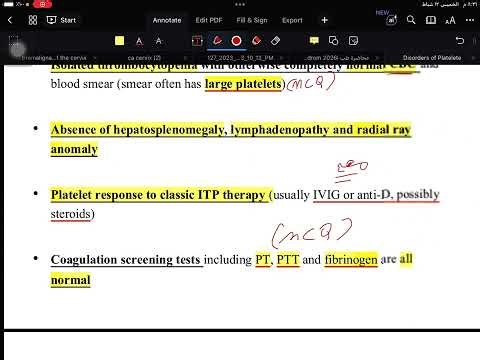Tap highlighted word "normal"
This screenshot has height=360, width=480.
(x=71, y=280)
